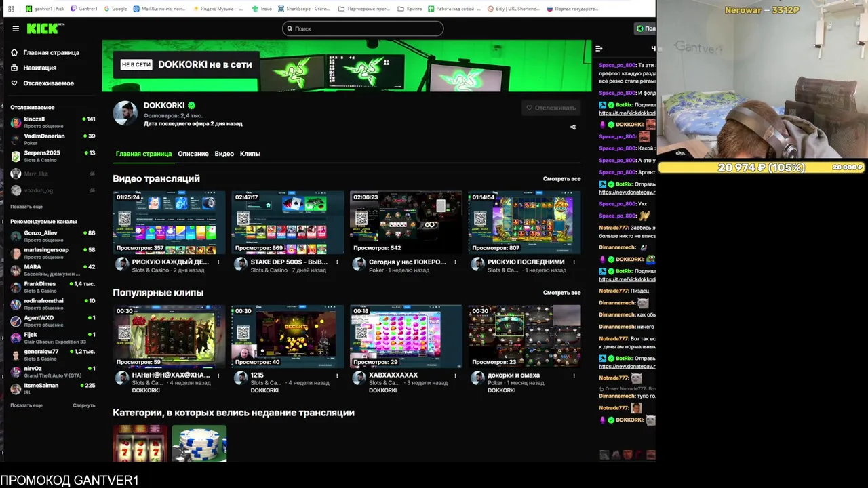The image size is (868, 488).
Task: Play the clip with 59 views
Action: pyautogui.click(x=169, y=336)
